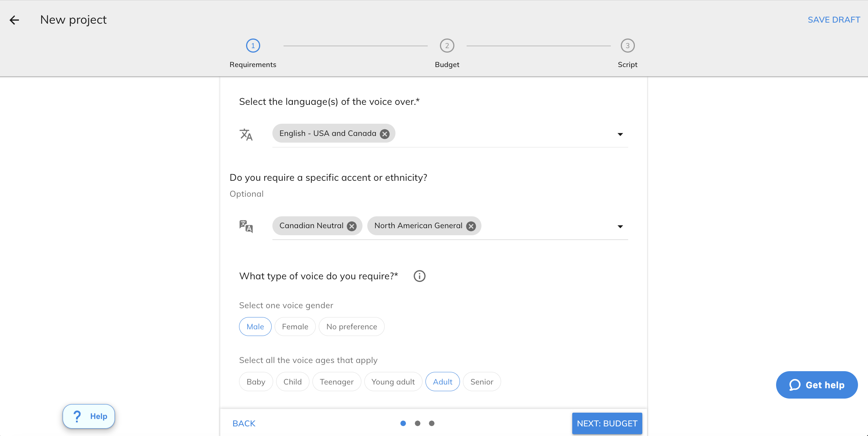Open the Get help chat bubble
This screenshot has width=868, height=436.
(x=817, y=385)
